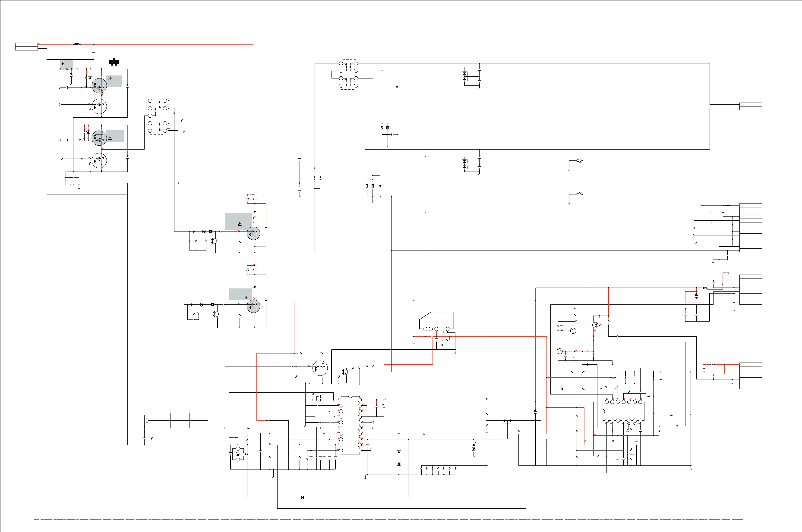Click the warning triangle in top-left gray box

tap(63, 64)
